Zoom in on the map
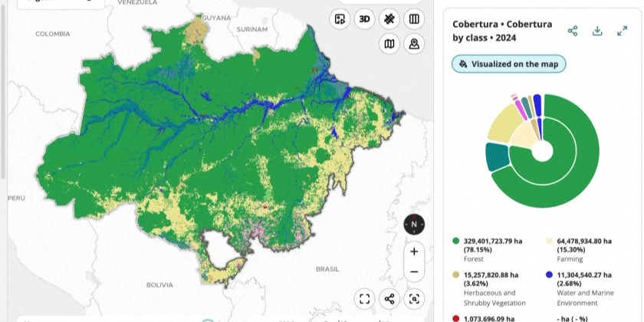Viewport: 644px width, 322px height. 414,251
